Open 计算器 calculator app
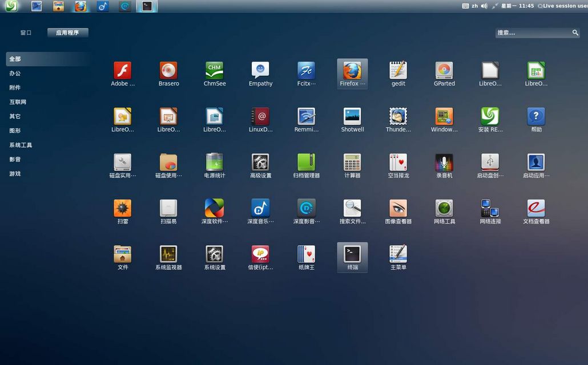Screen dimensions: 588x365 click(x=352, y=163)
